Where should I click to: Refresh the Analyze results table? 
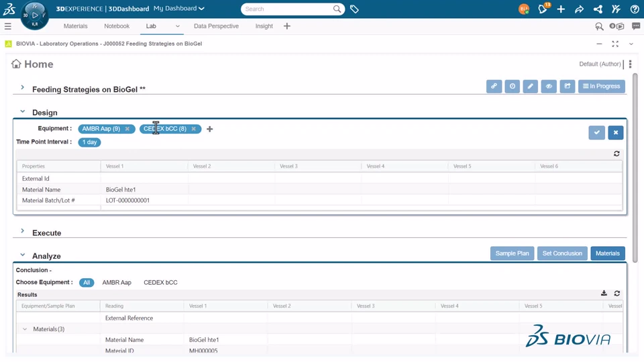coord(617,294)
